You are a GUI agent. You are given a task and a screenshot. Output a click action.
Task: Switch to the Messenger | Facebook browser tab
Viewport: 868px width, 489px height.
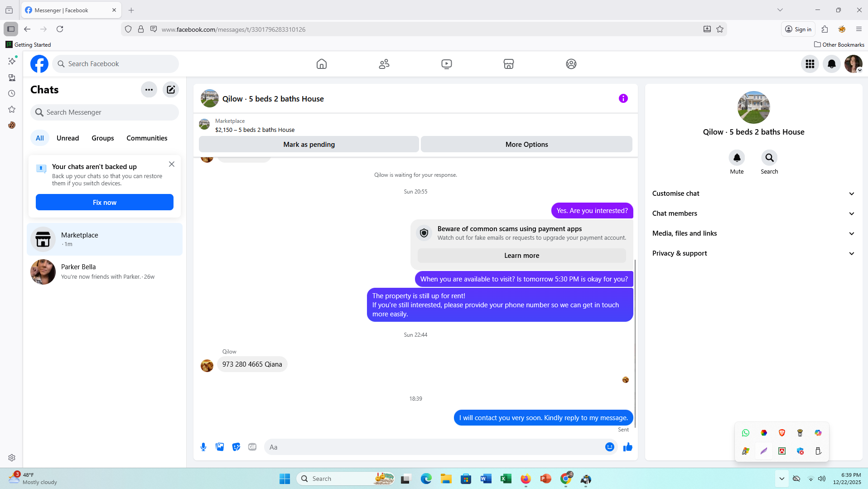tap(71, 10)
